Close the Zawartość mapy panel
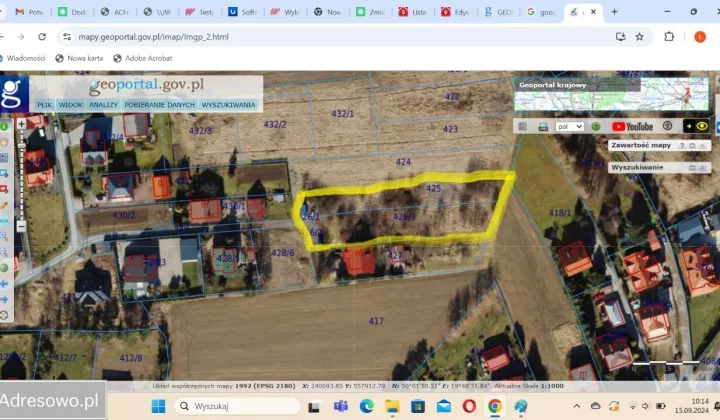This screenshot has width=720, height=420. (x=702, y=146)
